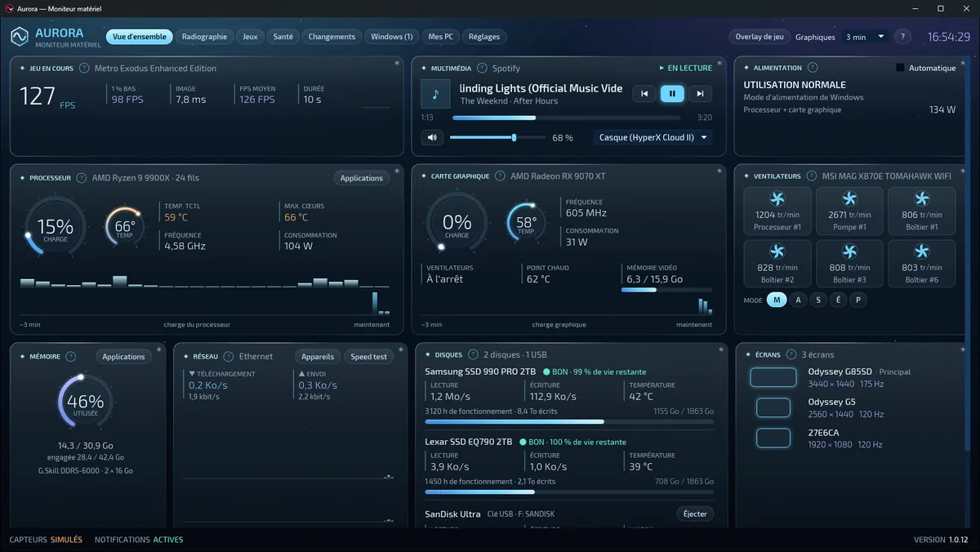
Task: Seek within the Blinding Lights progress bar
Action: [x=568, y=118]
